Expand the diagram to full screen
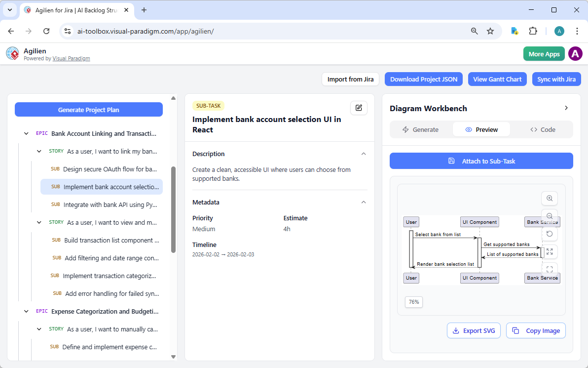 click(x=550, y=251)
